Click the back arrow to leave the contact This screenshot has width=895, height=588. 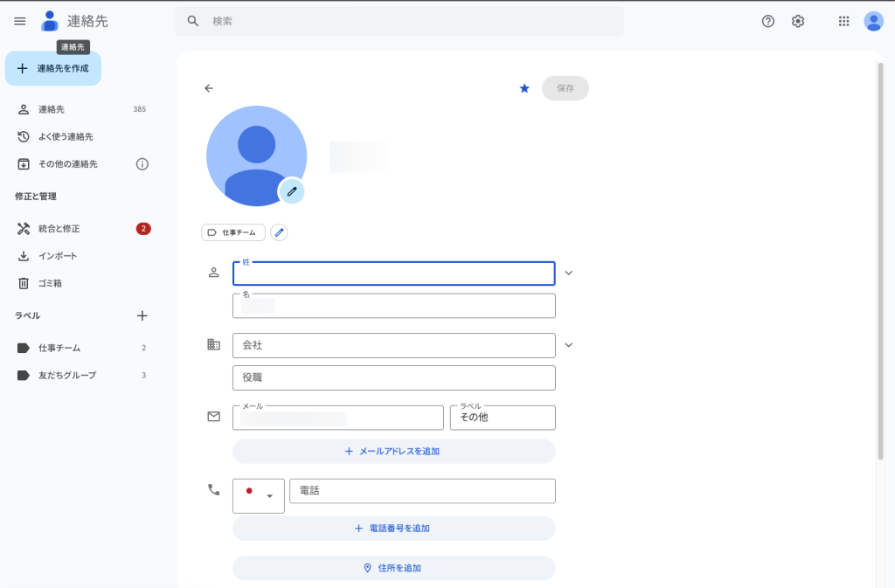209,87
